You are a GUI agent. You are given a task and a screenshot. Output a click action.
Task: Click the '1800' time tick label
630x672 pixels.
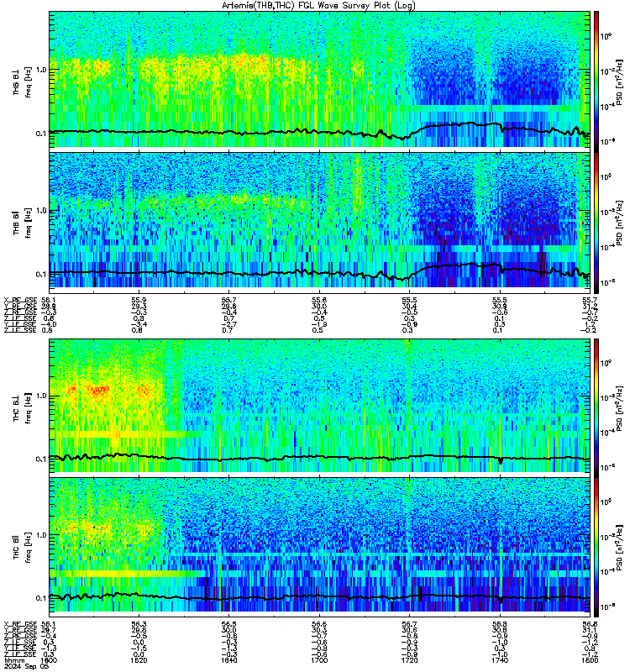click(x=590, y=660)
